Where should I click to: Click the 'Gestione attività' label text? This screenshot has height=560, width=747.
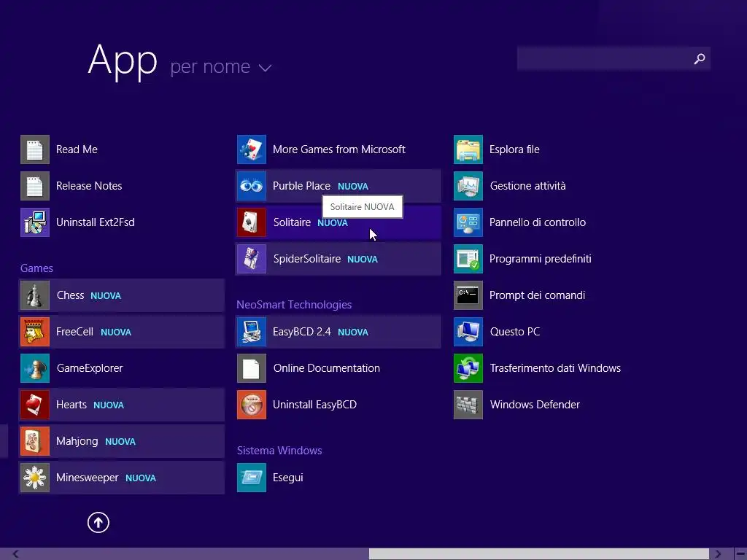click(528, 186)
